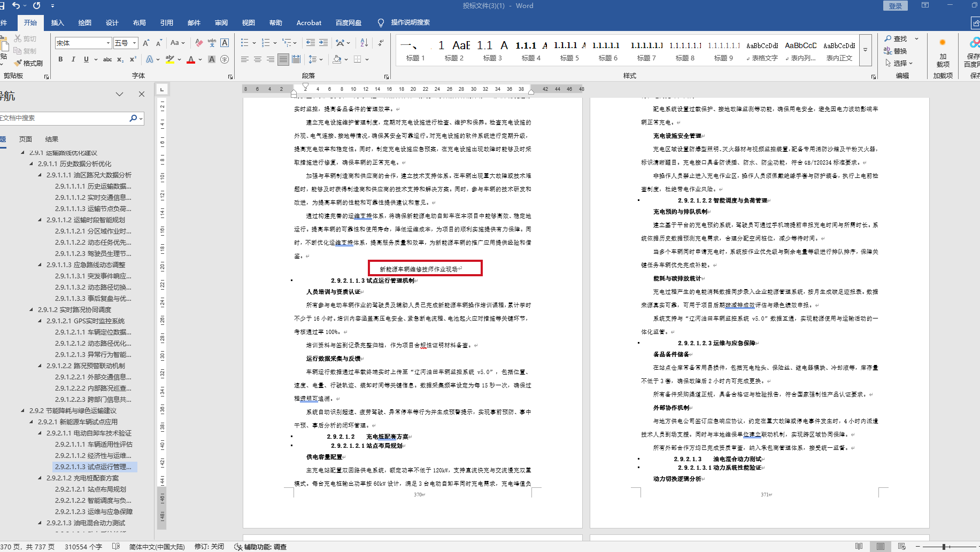Open the 审阅 ribbon tab

[221, 22]
